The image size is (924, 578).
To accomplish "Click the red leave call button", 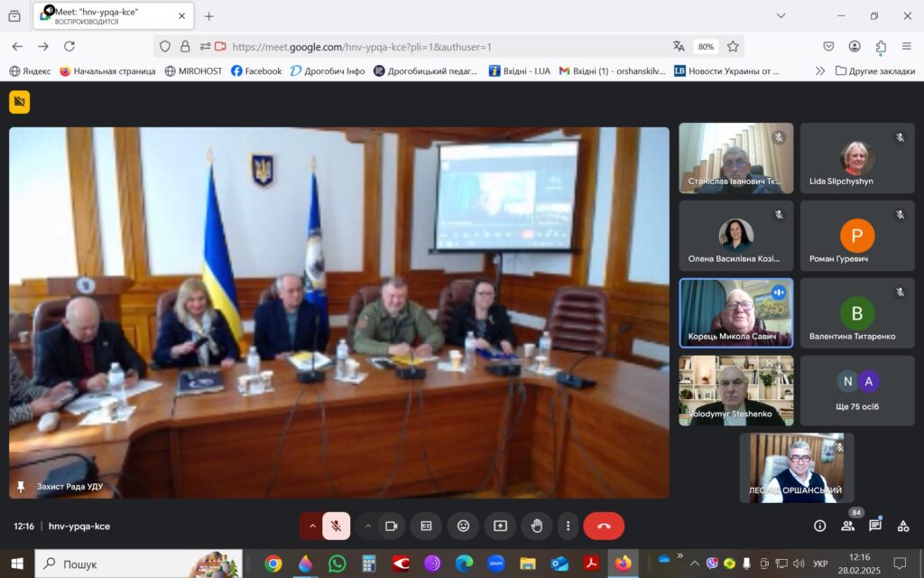I will (x=603, y=526).
